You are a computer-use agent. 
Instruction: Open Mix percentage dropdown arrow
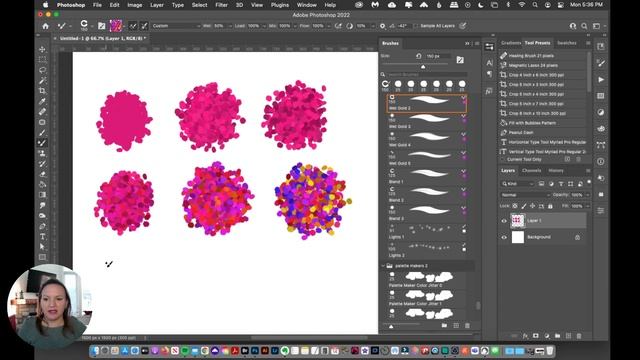click(x=295, y=26)
